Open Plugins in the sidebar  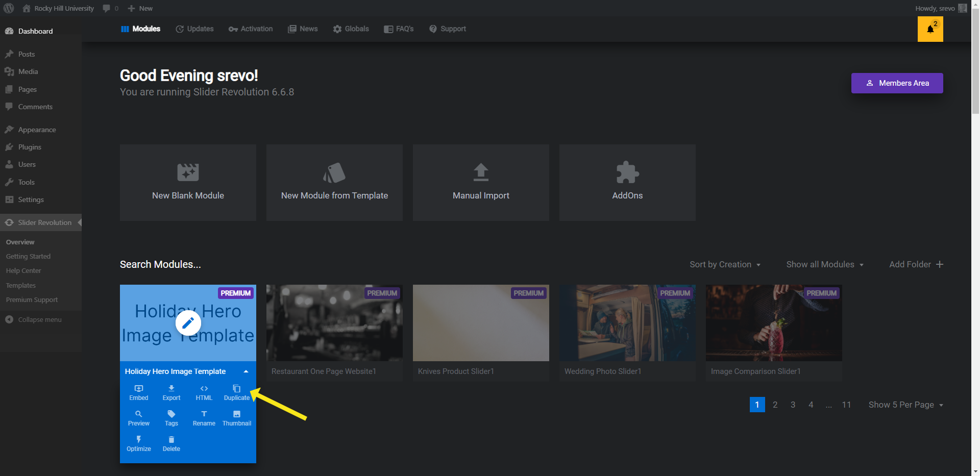click(41, 147)
